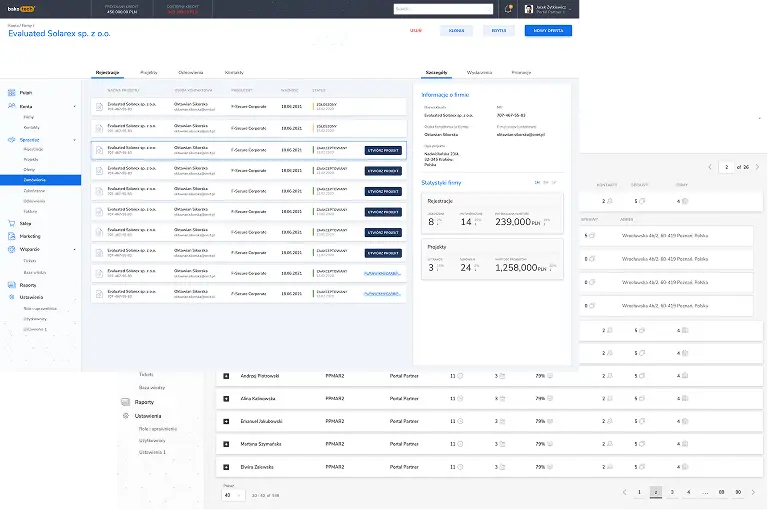Image resolution: width=768 pixels, height=510 pixels.
Task: Open the Wyzwania tab in details panel
Action: tap(479, 73)
